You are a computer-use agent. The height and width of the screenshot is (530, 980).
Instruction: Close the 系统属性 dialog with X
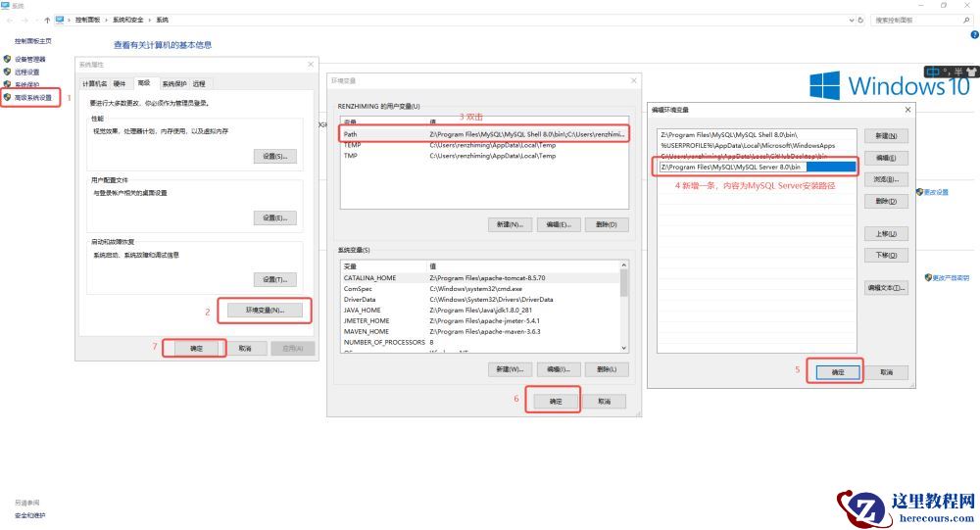(311, 65)
